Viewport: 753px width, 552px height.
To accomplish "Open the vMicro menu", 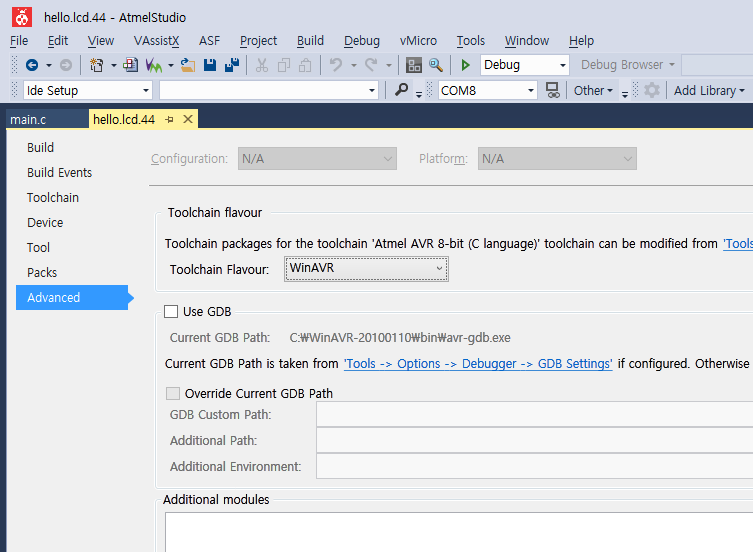I will 418,41.
